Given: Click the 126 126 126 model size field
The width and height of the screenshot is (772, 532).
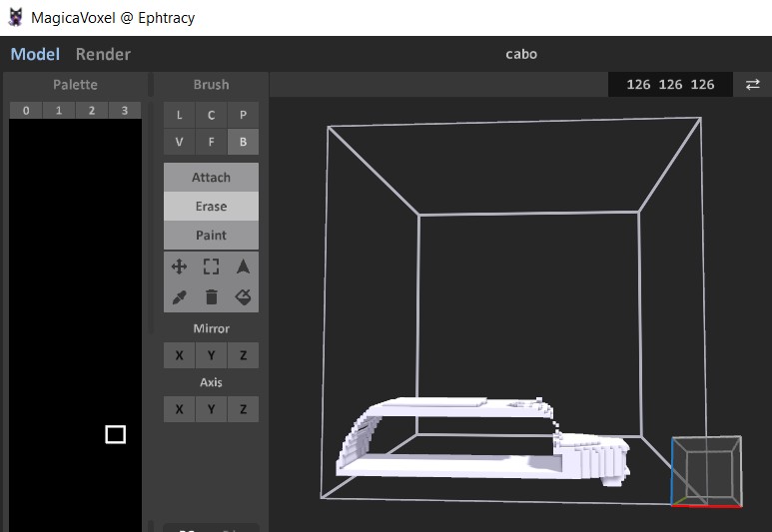Looking at the screenshot, I should (670, 85).
